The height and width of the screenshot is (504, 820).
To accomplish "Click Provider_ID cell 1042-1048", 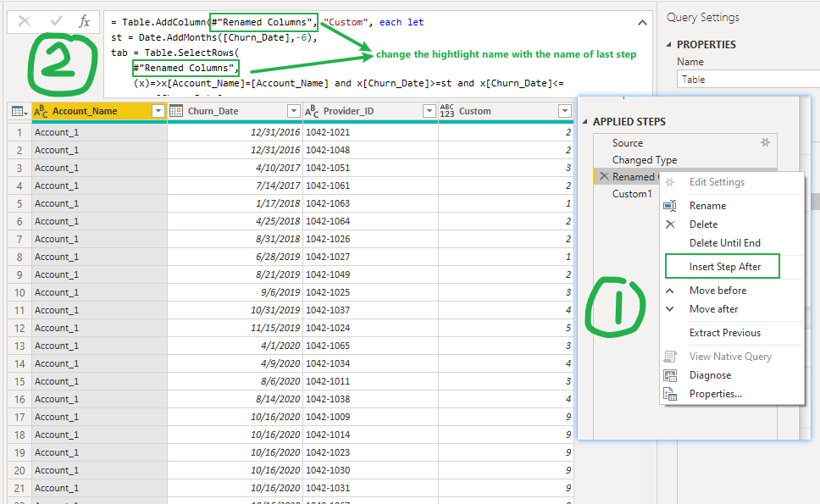I will (x=370, y=150).
